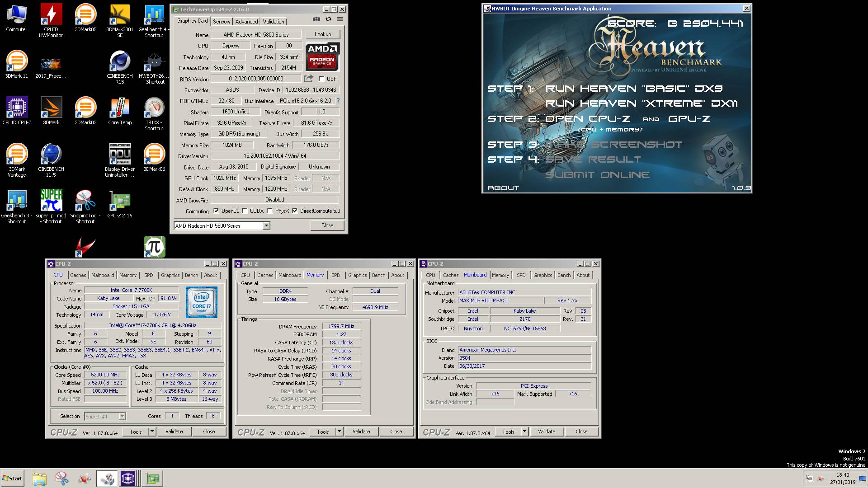The image size is (868, 488).
Task: Toggle the UEFI checkbox in GPU-Z
Action: point(321,79)
